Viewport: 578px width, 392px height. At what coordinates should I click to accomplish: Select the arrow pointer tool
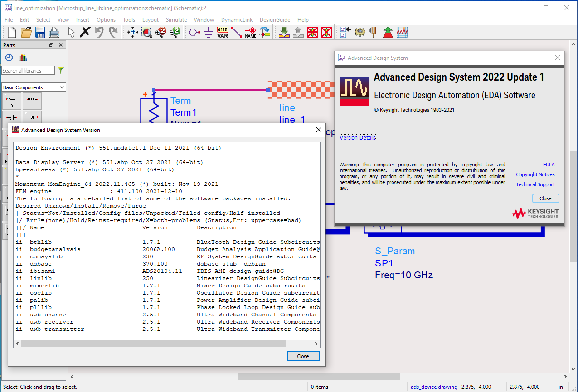click(71, 32)
